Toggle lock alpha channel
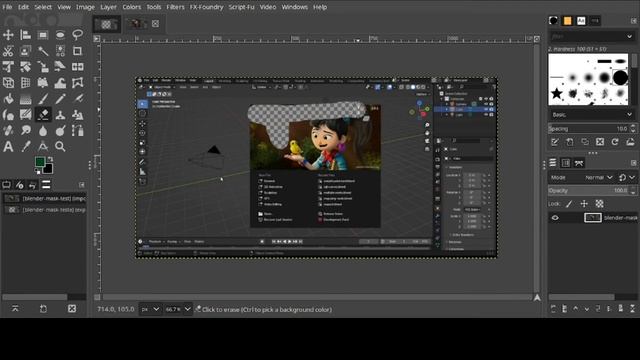 pos(599,204)
